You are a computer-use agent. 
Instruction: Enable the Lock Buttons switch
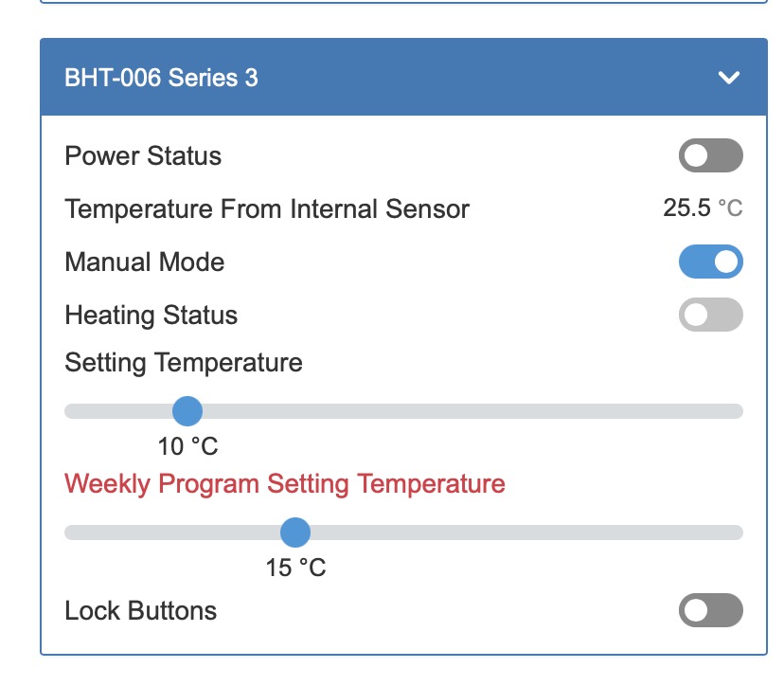click(710, 610)
